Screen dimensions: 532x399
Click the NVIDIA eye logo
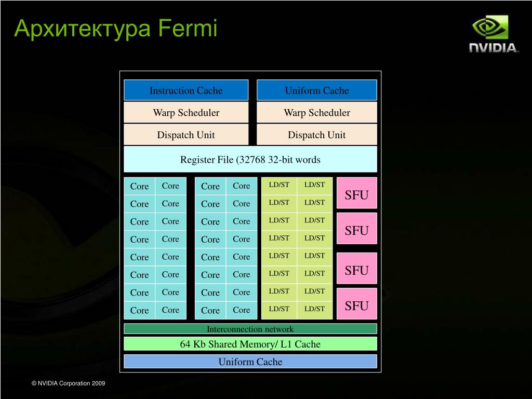point(490,27)
